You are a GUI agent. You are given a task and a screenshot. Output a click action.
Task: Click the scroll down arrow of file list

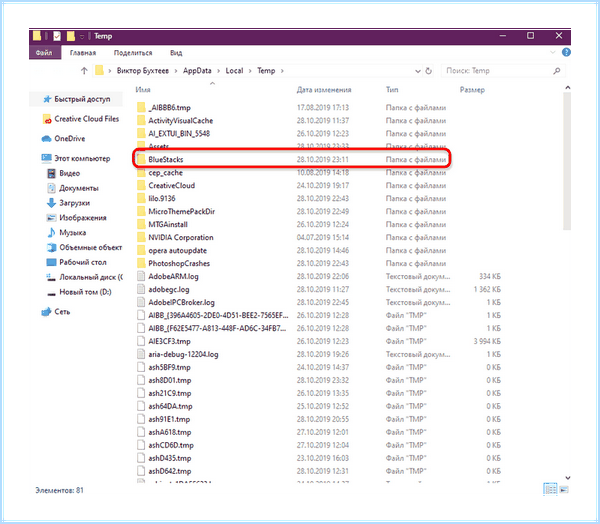pyautogui.click(x=567, y=478)
